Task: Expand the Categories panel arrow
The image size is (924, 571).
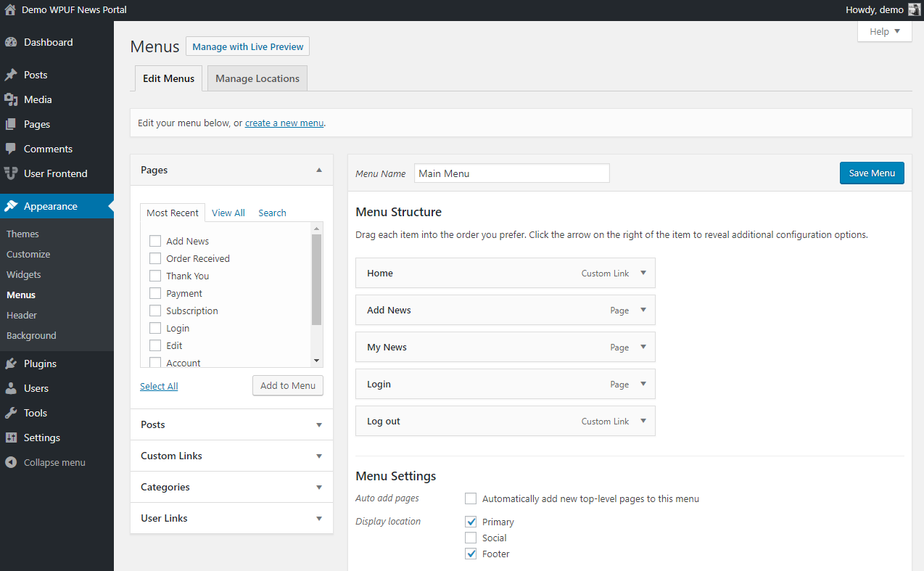Action: (x=319, y=488)
